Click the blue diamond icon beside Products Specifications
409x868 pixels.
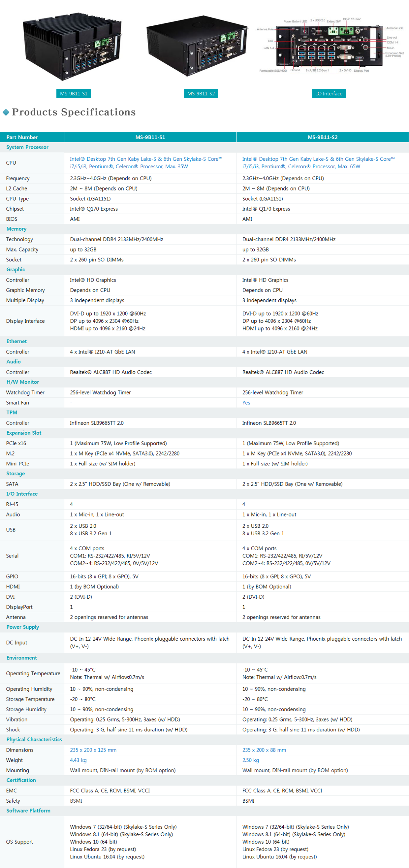[x=6, y=112]
